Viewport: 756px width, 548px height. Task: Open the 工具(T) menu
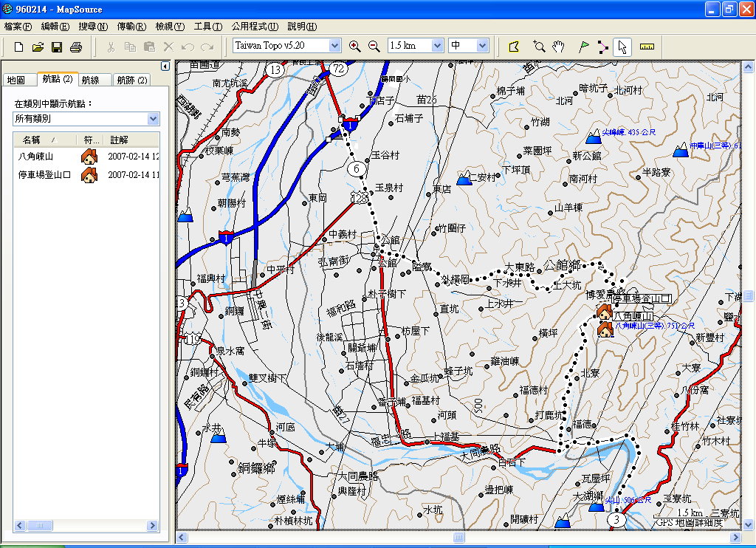[207, 27]
